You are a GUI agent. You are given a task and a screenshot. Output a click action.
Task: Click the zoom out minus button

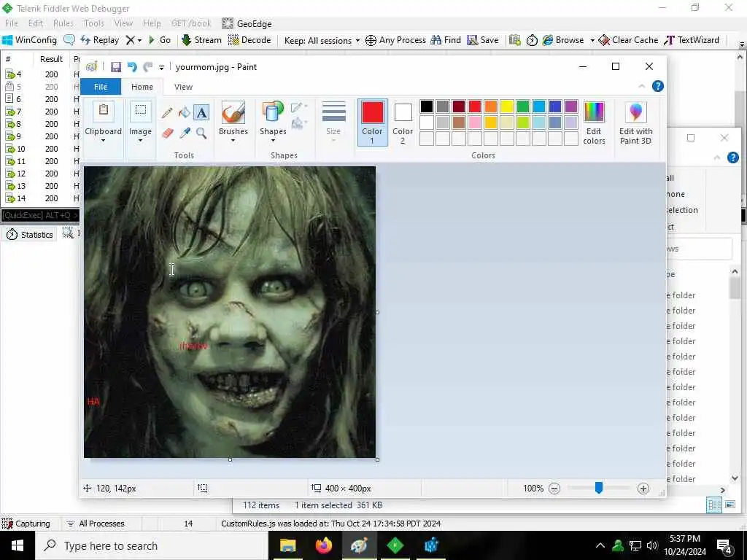point(554,488)
